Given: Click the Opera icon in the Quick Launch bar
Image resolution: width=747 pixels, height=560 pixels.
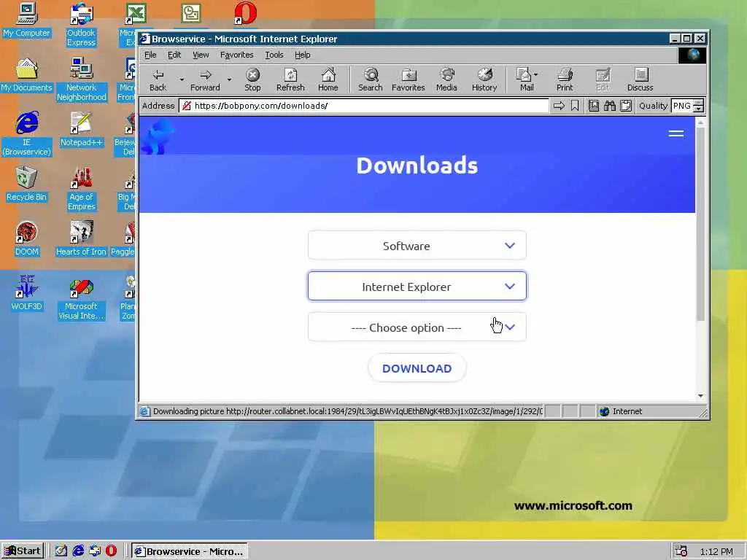Looking at the screenshot, I should tap(111, 551).
